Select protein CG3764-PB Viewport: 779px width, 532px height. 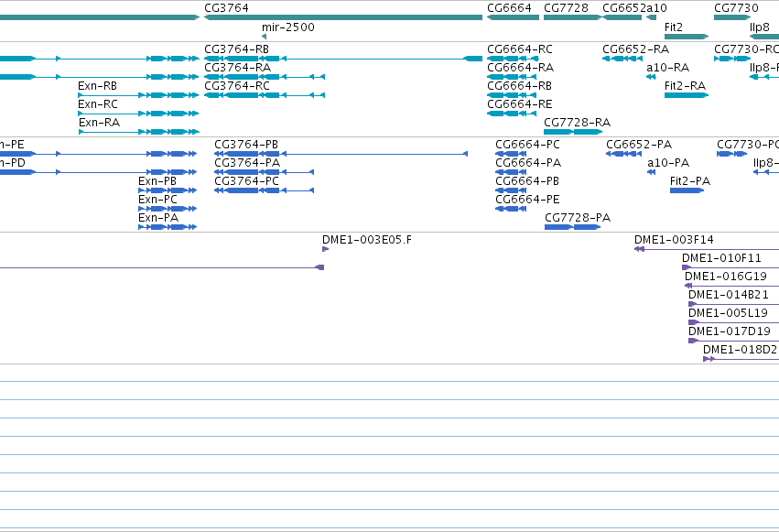[341, 154]
